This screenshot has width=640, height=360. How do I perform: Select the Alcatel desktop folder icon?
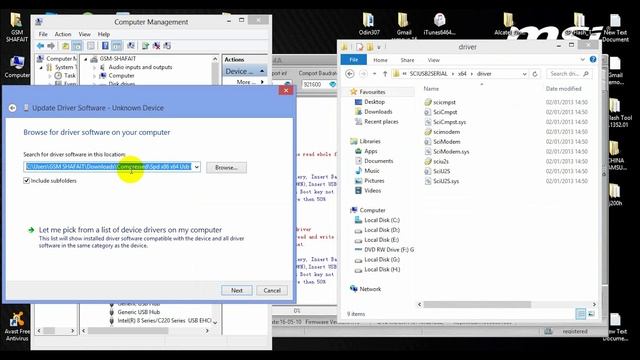pos(507,24)
